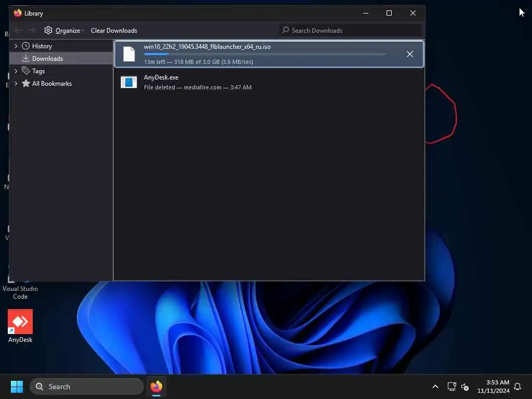
Task: Click the taskbar Search box
Action: (87, 387)
